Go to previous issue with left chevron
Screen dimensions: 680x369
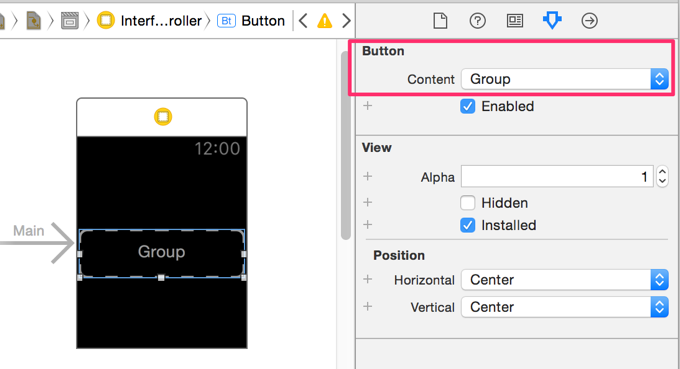[x=303, y=20]
